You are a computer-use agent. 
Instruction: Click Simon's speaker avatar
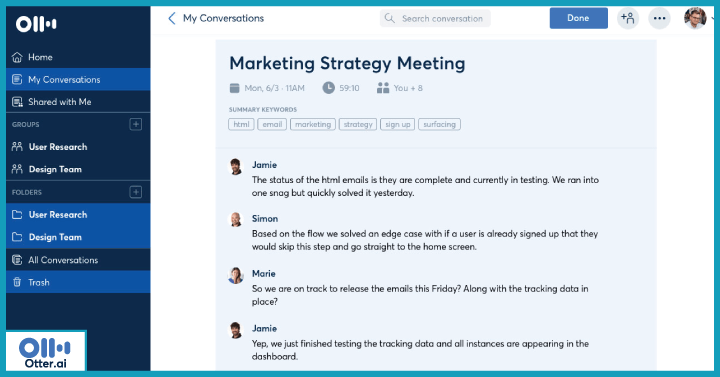click(x=236, y=219)
